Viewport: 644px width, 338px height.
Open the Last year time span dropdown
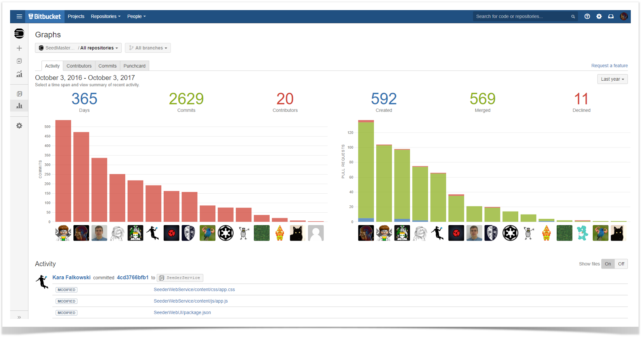(x=613, y=79)
